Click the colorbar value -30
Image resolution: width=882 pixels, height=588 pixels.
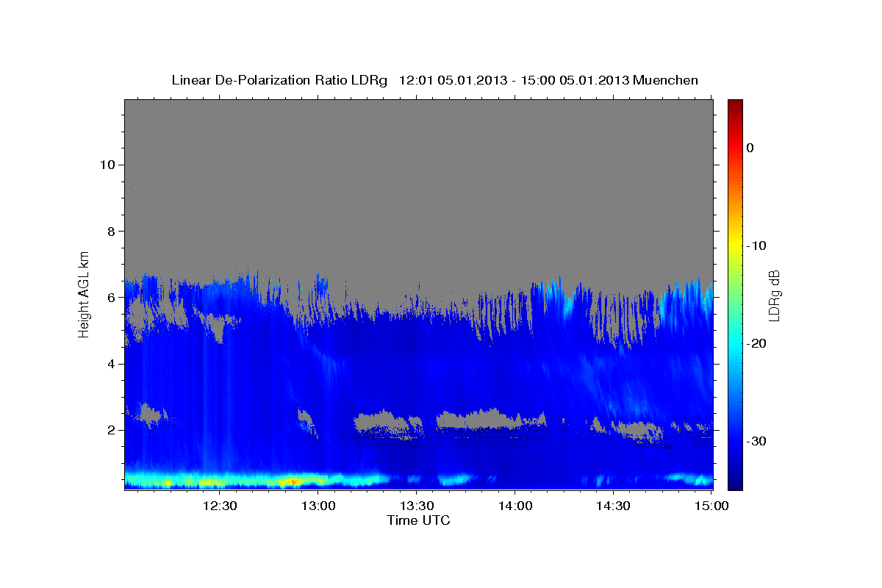coord(757,441)
